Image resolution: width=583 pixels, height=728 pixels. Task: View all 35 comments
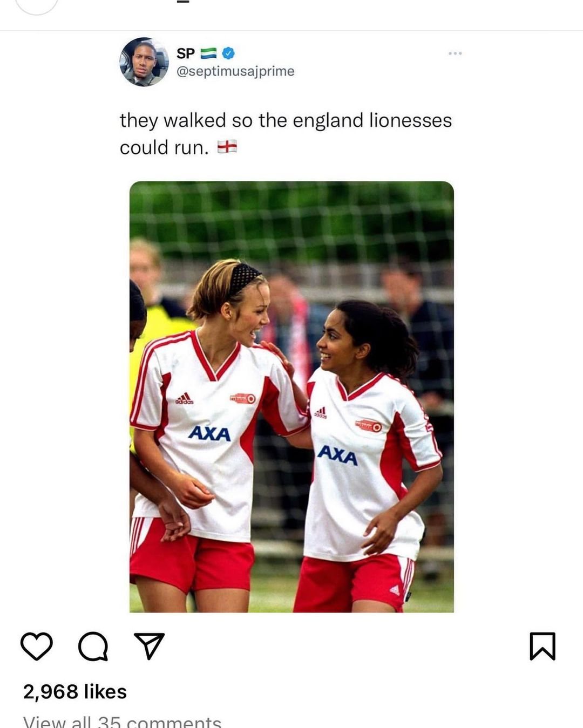pyautogui.click(x=122, y=722)
